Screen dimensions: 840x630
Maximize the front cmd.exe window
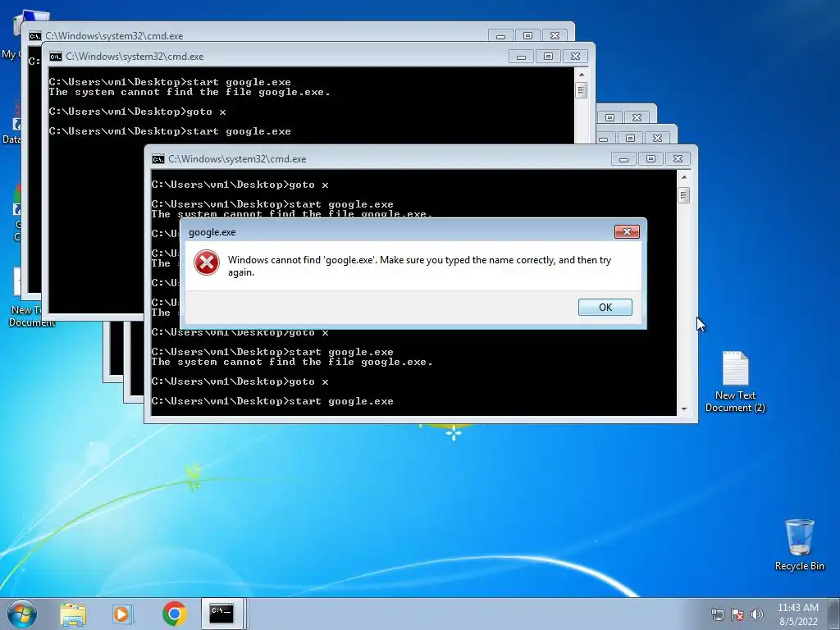[x=651, y=159]
